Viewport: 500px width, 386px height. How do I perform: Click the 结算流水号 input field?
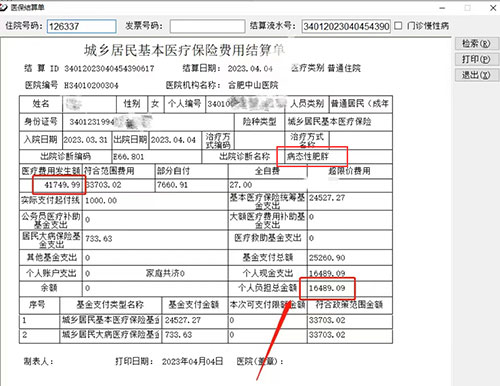point(346,26)
